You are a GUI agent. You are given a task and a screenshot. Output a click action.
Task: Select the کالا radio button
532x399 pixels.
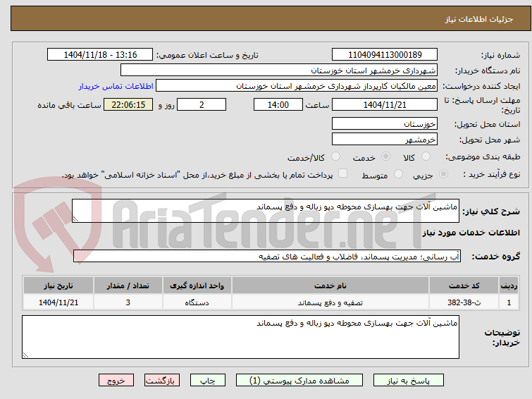tap(426, 156)
